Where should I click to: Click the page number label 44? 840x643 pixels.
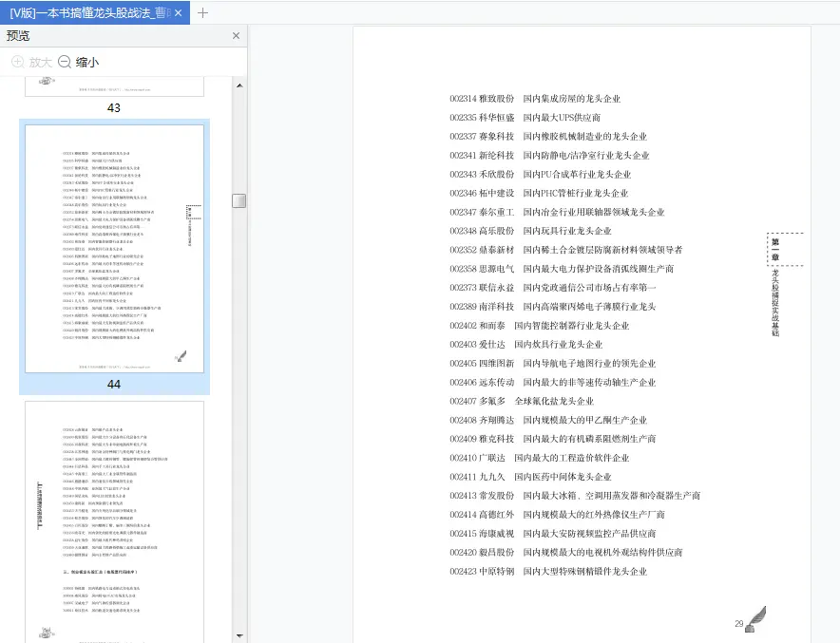click(114, 385)
